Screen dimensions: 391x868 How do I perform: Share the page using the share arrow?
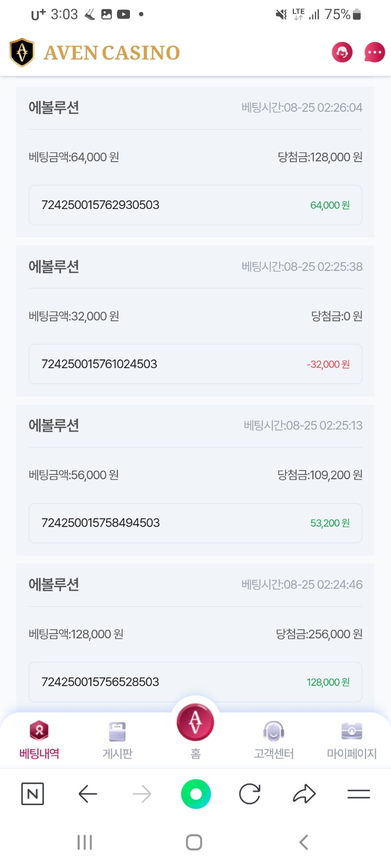[x=304, y=794]
